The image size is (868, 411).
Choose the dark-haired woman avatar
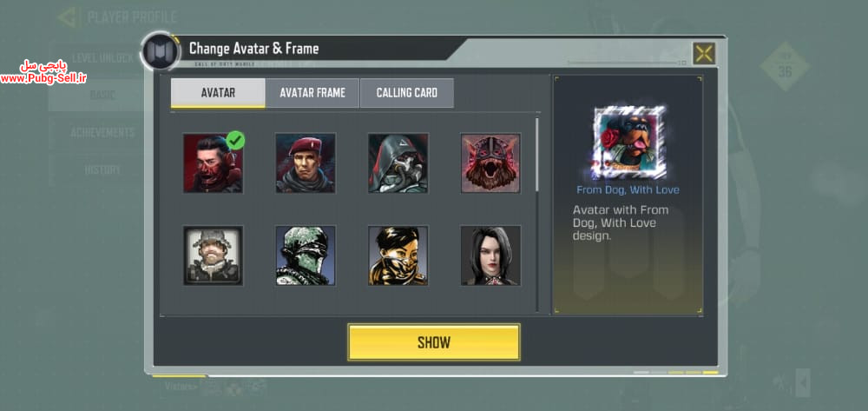point(490,255)
